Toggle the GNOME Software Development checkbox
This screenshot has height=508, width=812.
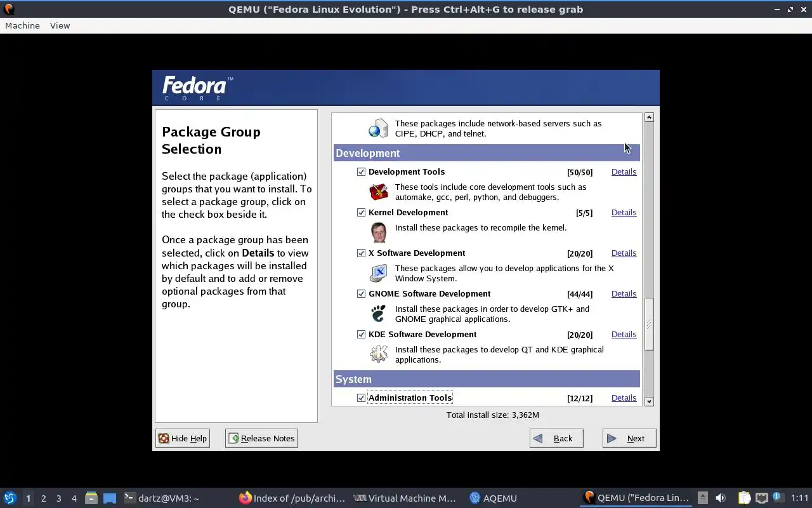(x=361, y=294)
